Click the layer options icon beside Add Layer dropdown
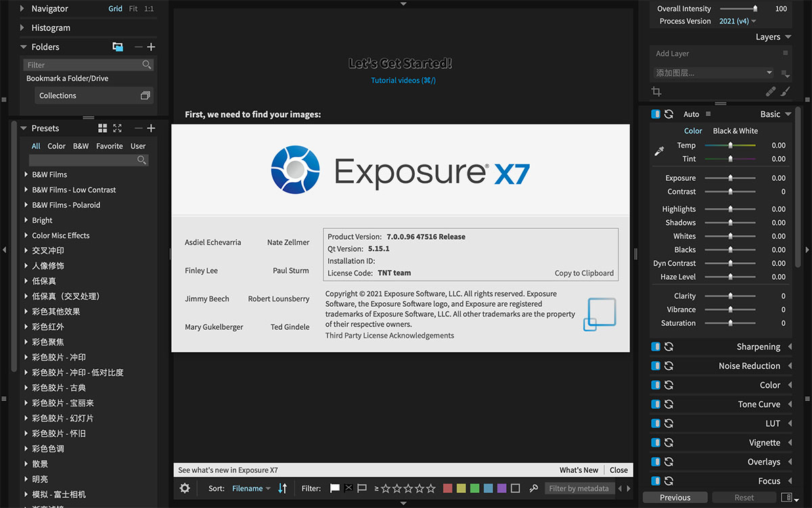Image resolution: width=812 pixels, height=508 pixels. tap(785, 73)
